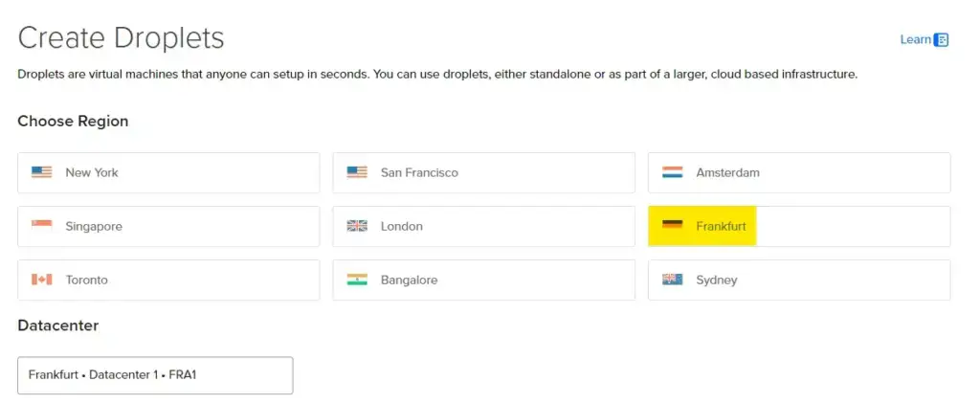Open the Learn documentation icon

click(x=942, y=40)
